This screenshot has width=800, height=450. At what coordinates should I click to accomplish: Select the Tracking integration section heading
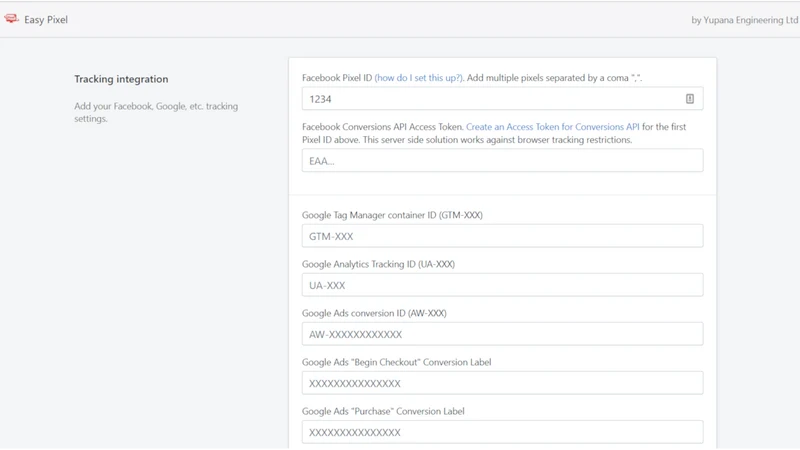coord(121,79)
